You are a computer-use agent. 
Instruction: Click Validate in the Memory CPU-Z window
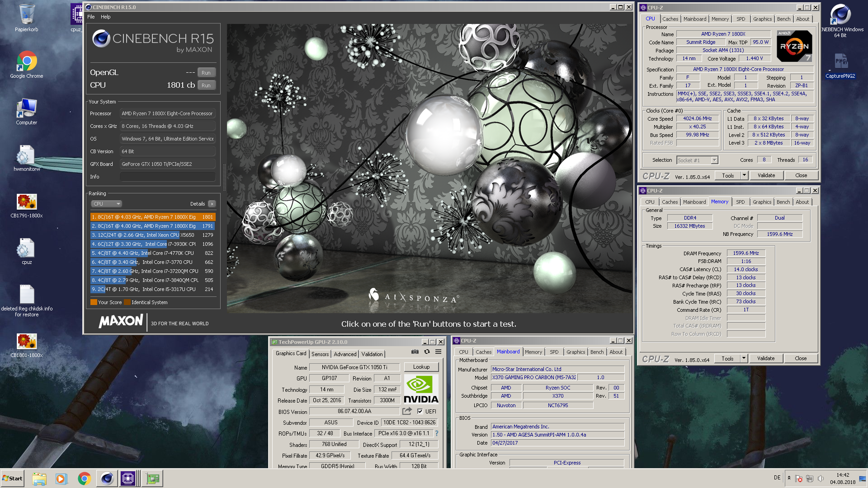[765, 358]
